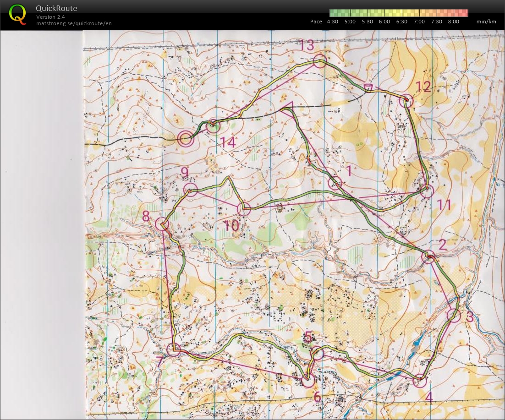
Task: Select control circle 8 on the map
Action: 162,224
